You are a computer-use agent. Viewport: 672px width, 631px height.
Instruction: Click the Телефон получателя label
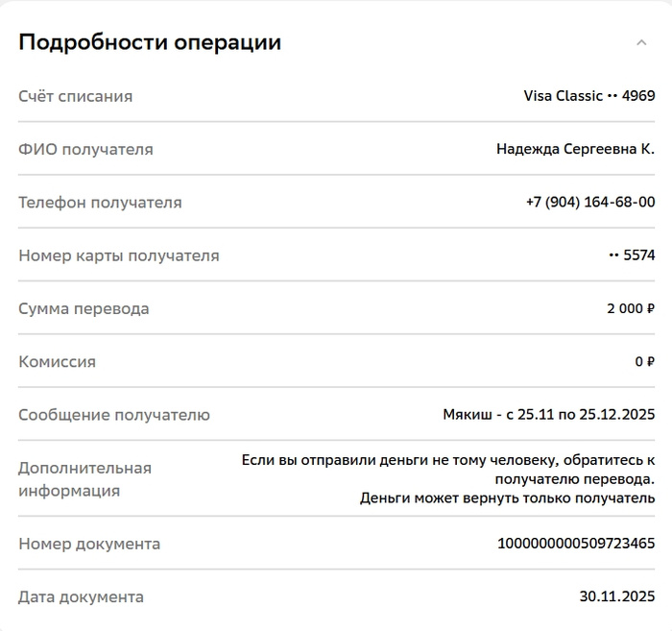100,203
